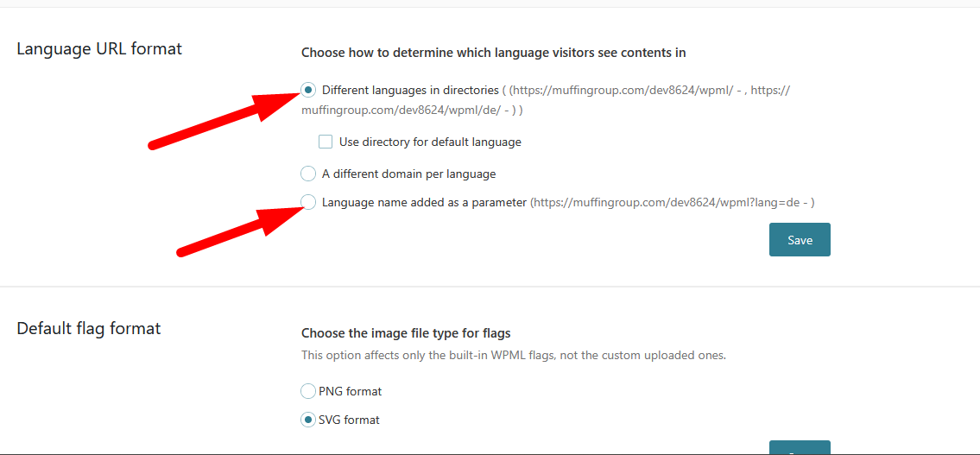980x455 pixels.
Task: Click the "Choose the image file type for flags" heading
Action: 406,333
